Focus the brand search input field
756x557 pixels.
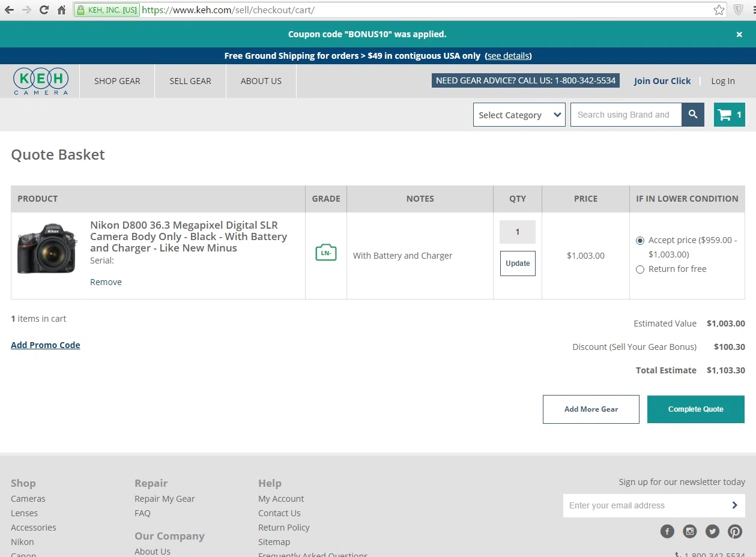(626, 115)
